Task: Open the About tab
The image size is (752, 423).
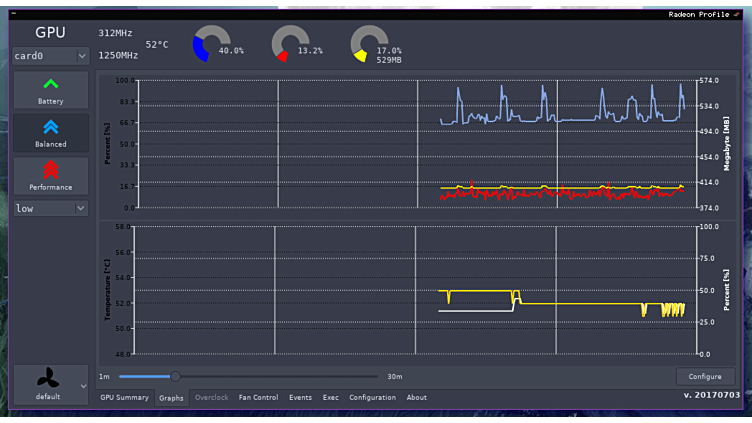Action: click(416, 397)
